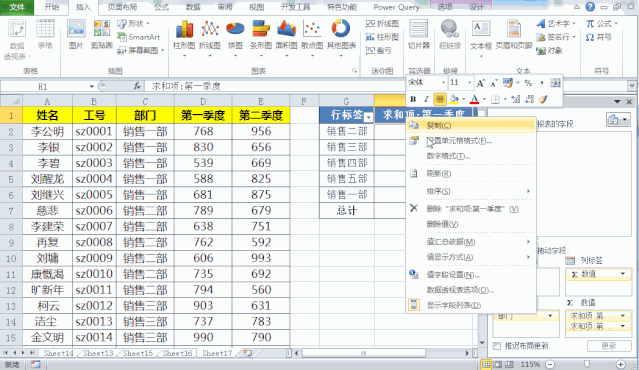Switch to Sheet14 worksheet tab
This screenshot has width=639, height=370.
click(58, 353)
